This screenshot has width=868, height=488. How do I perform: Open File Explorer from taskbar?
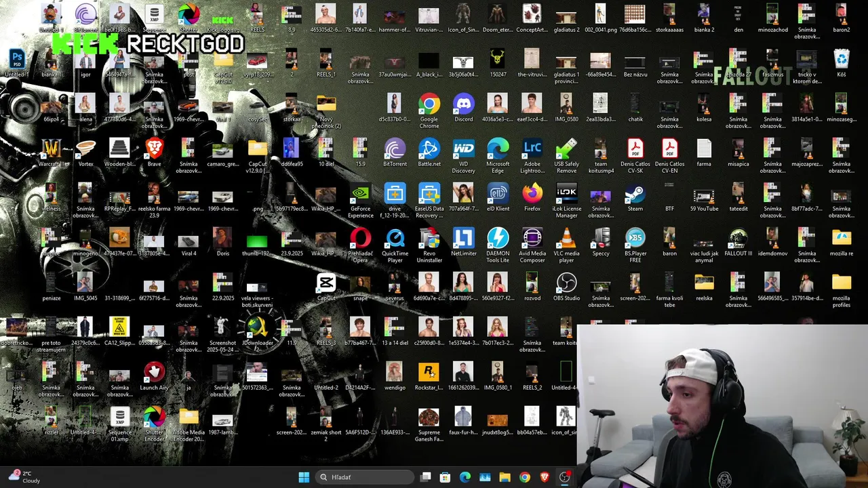point(505,477)
